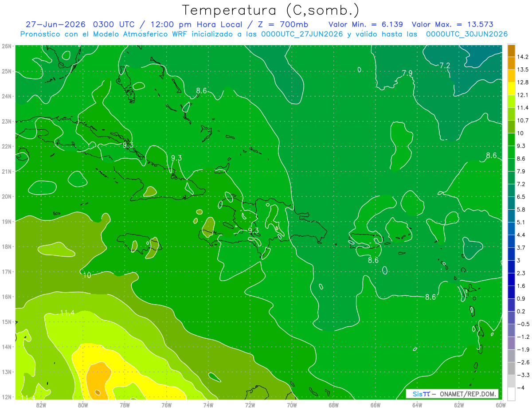Select initialization time "0000UTC_27JUN2026"
The height and width of the screenshot is (411, 532).
click(302, 34)
